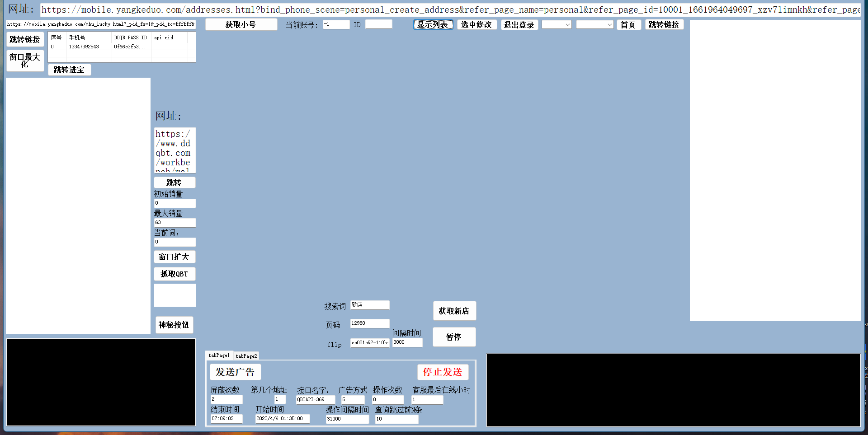The width and height of the screenshot is (868, 435).
Task: Click the black log panel at bottom right
Action: (x=674, y=390)
